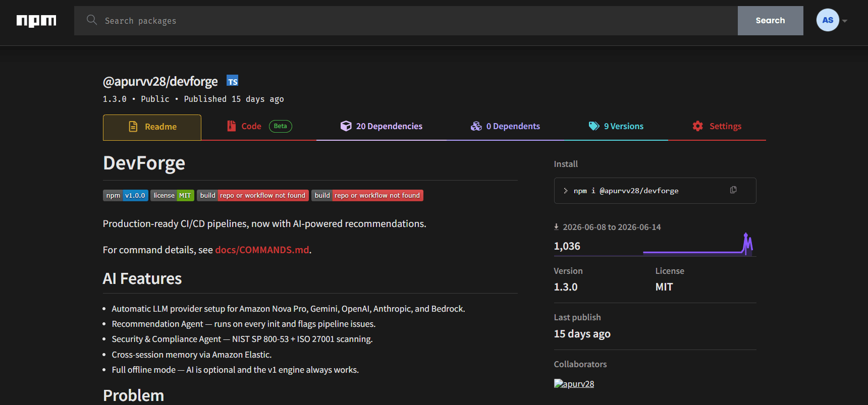Viewport: 868px width, 405px height.
Task: Click the AI Features heading
Action: [x=142, y=279]
